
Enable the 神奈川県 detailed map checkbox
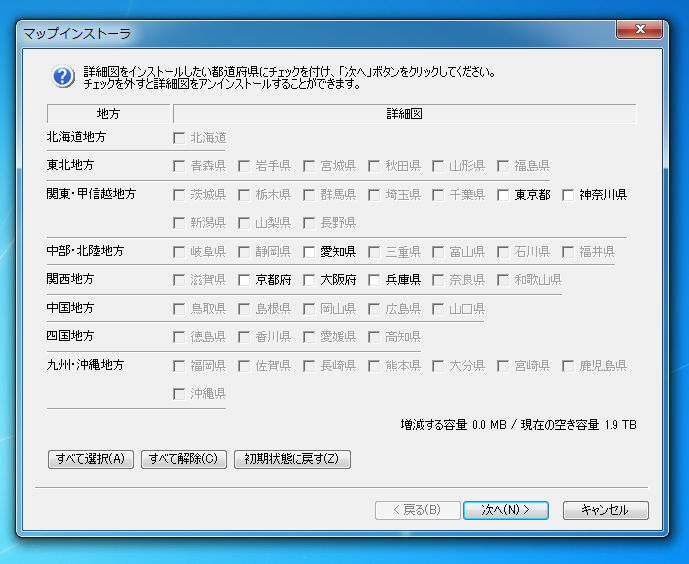click(x=568, y=195)
